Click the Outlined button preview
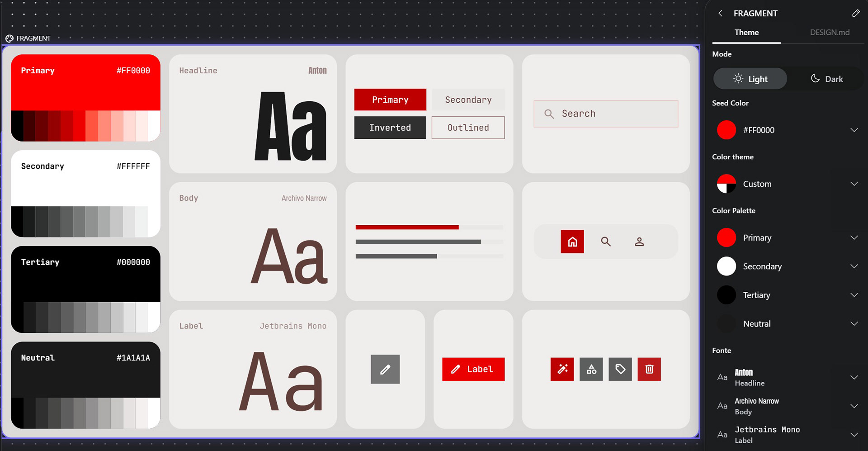This screenshot has height=451, width=868. click(x=468, y=128)
